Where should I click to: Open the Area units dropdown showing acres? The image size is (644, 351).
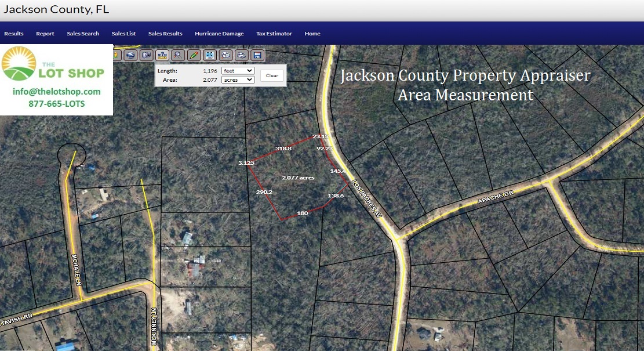pos(238,80)
